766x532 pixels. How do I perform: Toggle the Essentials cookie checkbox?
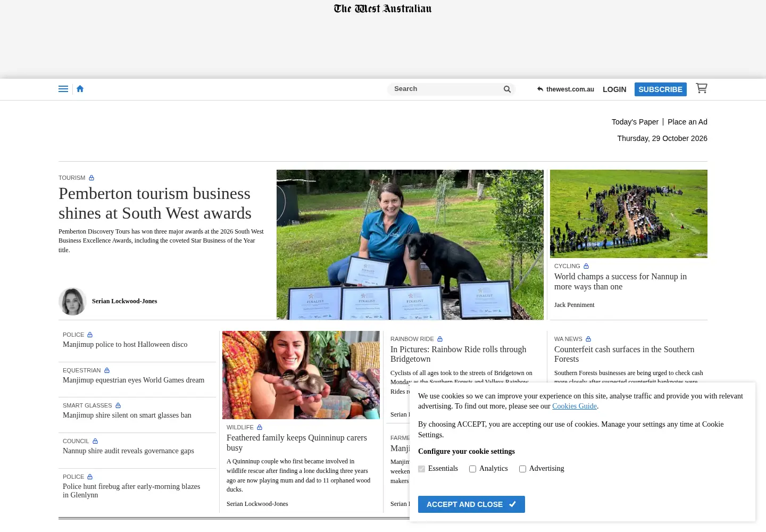pos(421,469)
